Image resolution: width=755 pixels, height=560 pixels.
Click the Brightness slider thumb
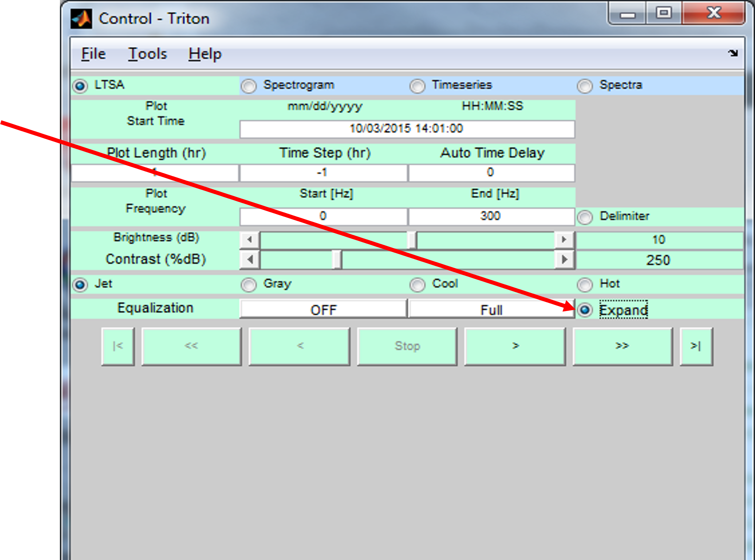tap(412, 240)
